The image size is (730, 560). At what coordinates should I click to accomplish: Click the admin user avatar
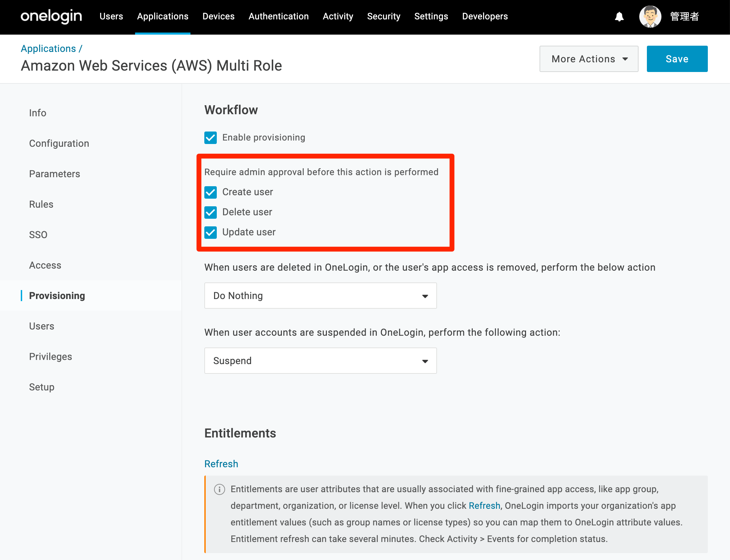pyautogui.click(x=650, y=17)
